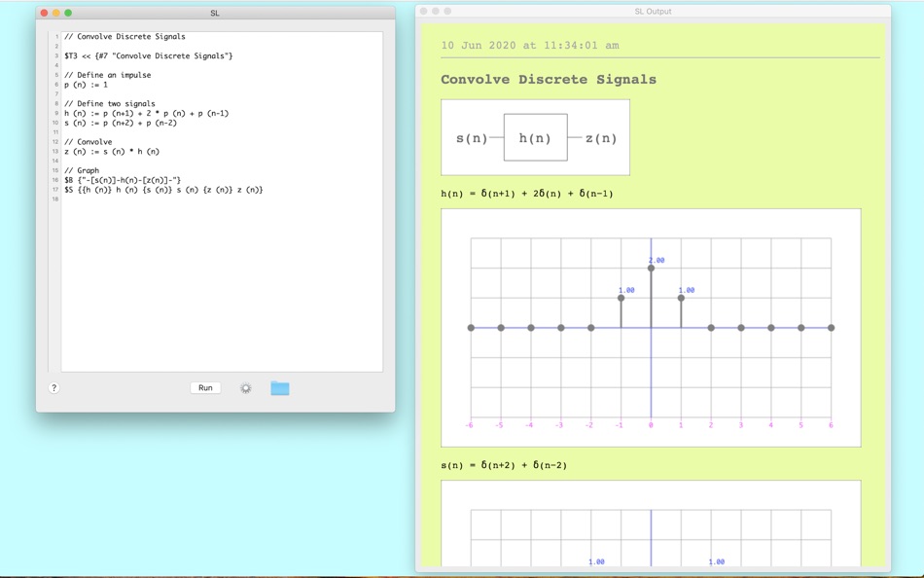Click the $B block diagram code line
This screenshot has height=578, width=924.
click(x=123, y=180)
